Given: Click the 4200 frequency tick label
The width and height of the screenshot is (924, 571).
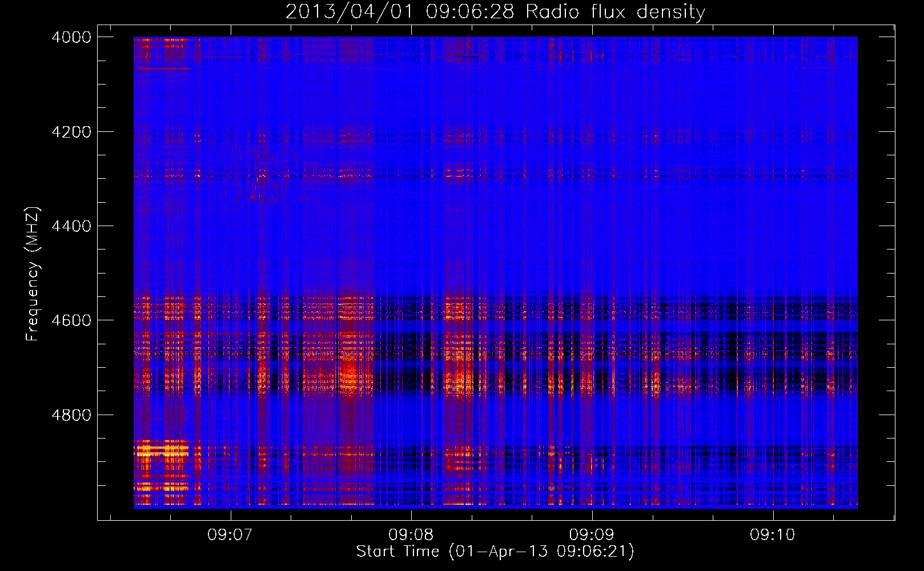Looking at the screenshot, I should coord(71,131).
